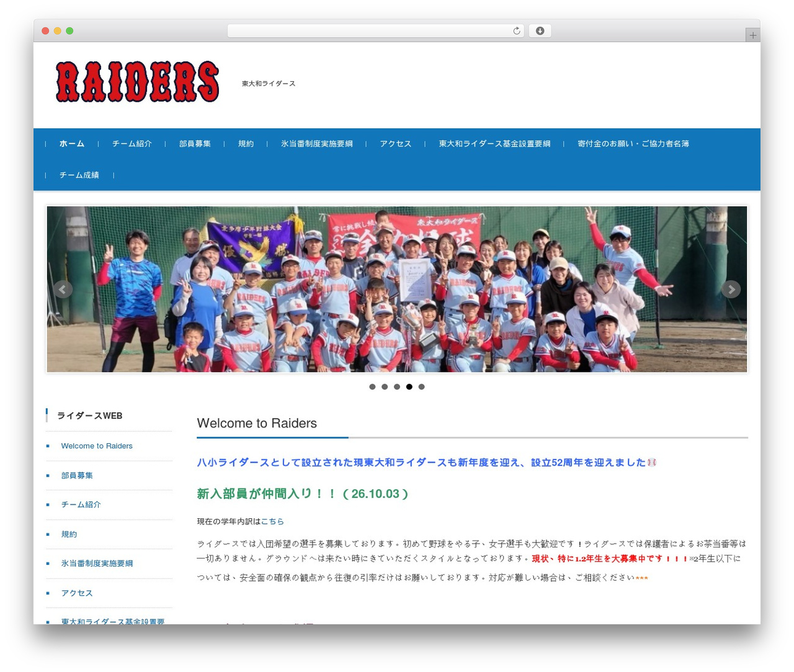
Task: Select the fifth slider dot
Action: 421,387
